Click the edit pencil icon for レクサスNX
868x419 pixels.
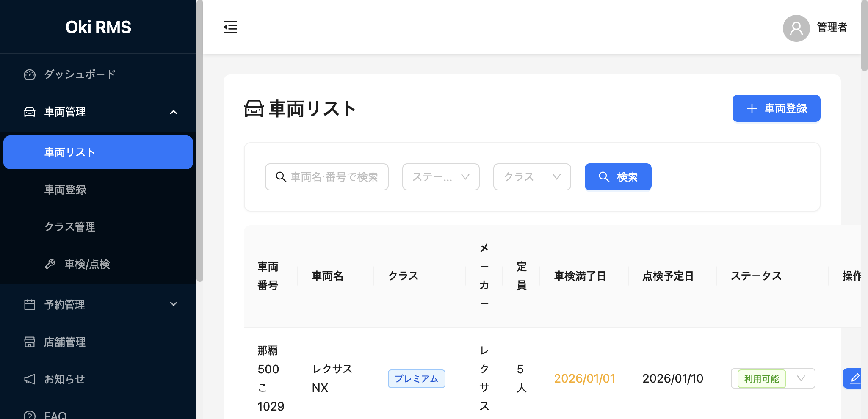click(x=856, y=378)
